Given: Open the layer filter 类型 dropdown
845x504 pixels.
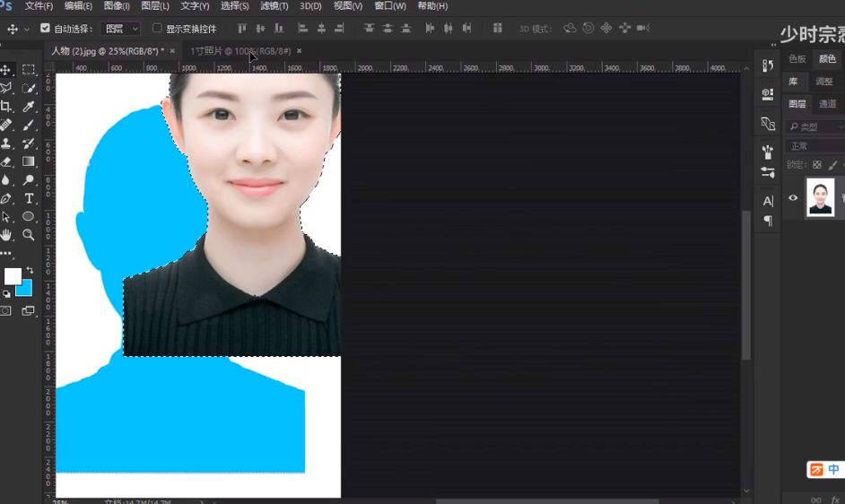Looking at the screenshot, I should [x=815, y=126].
